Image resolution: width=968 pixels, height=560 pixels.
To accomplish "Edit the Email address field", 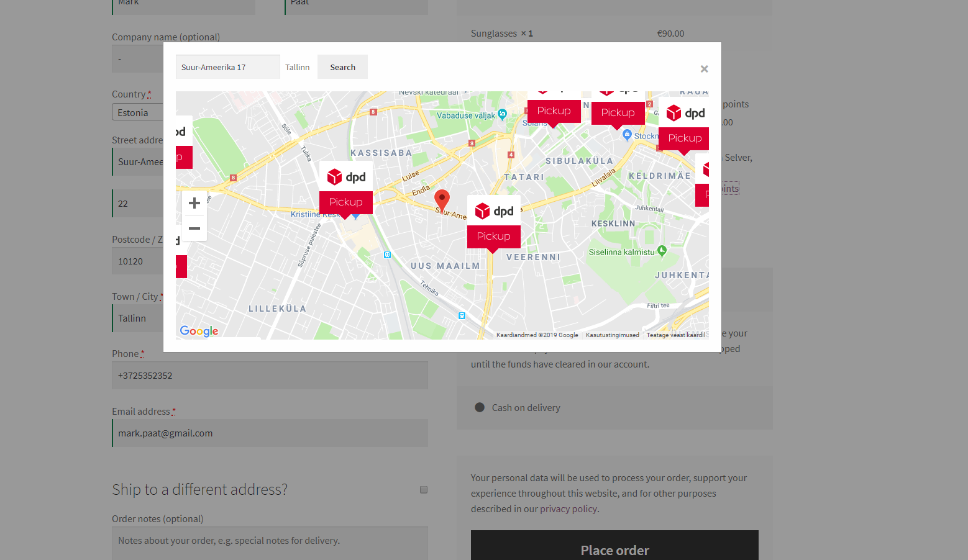I will (270, 433).
